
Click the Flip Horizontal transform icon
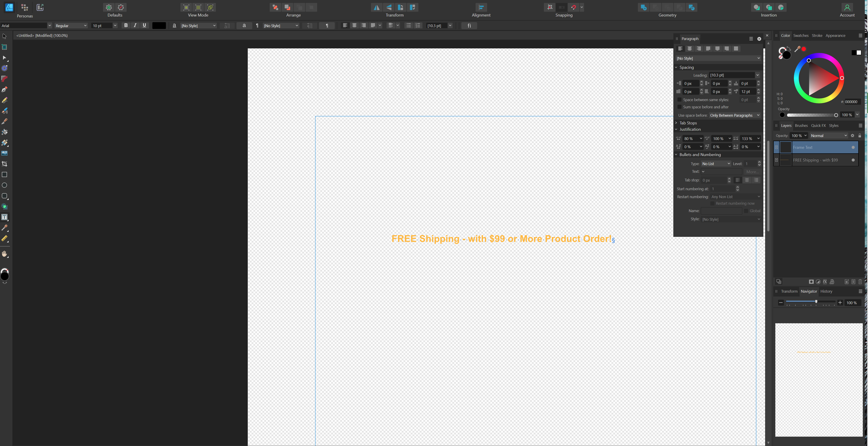(x=376, y=7)
